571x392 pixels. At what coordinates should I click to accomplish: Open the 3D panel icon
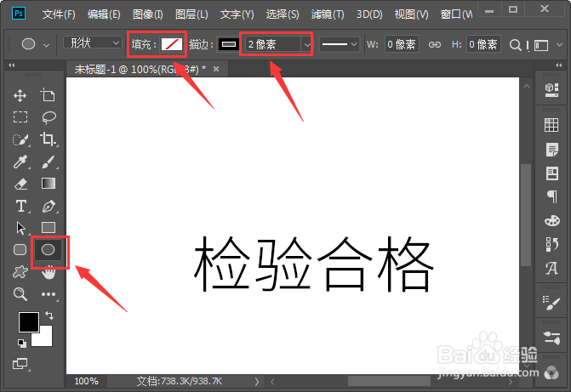(x=551, y=89)
